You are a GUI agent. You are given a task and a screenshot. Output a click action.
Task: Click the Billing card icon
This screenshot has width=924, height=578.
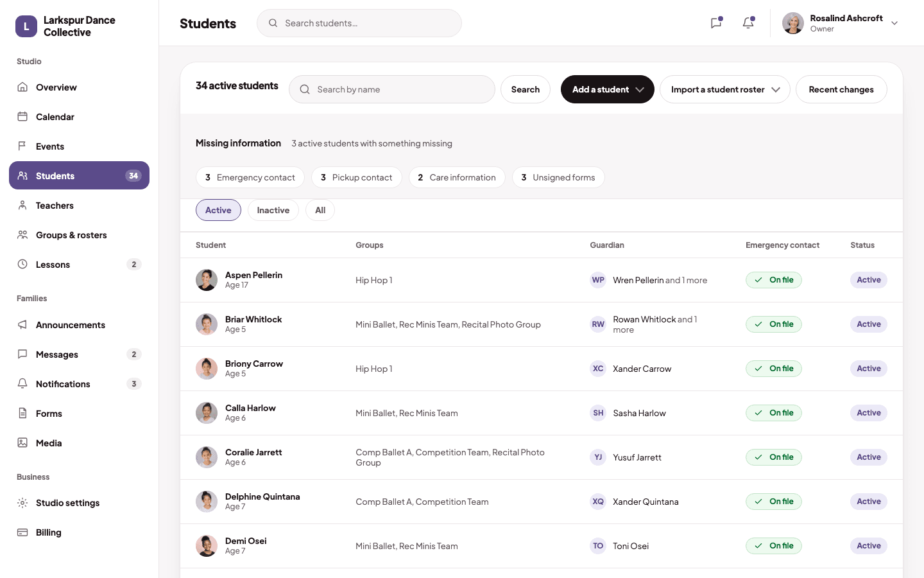point(22,532)
